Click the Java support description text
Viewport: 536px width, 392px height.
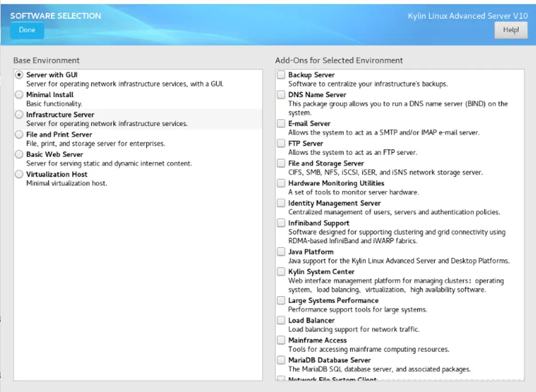pos(399,261)
